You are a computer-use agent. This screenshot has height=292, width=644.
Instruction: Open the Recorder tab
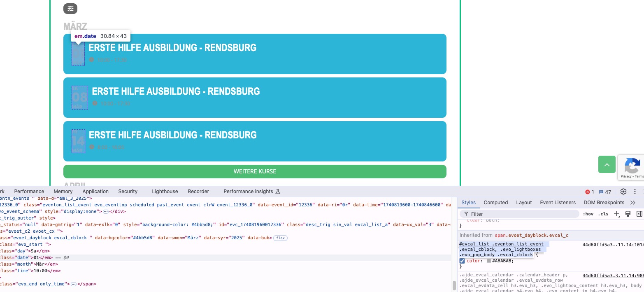(198, 192)
